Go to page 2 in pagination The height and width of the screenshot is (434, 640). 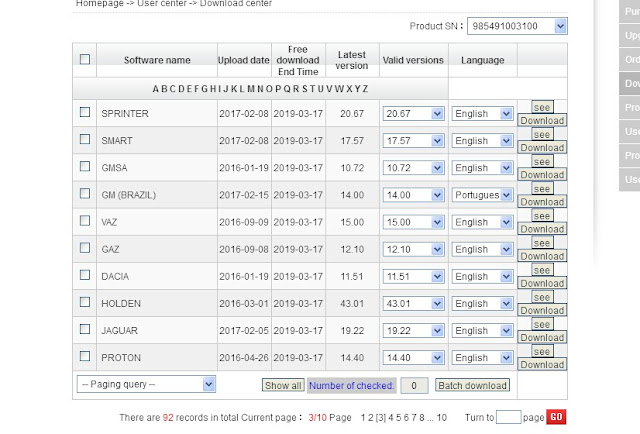pos(371,418)
